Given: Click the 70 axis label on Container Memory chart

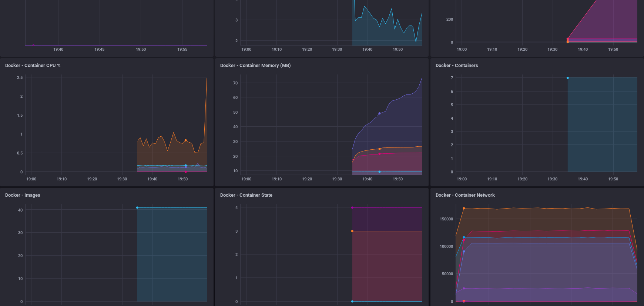Looking at the screenshot, I should coord(235,83).
